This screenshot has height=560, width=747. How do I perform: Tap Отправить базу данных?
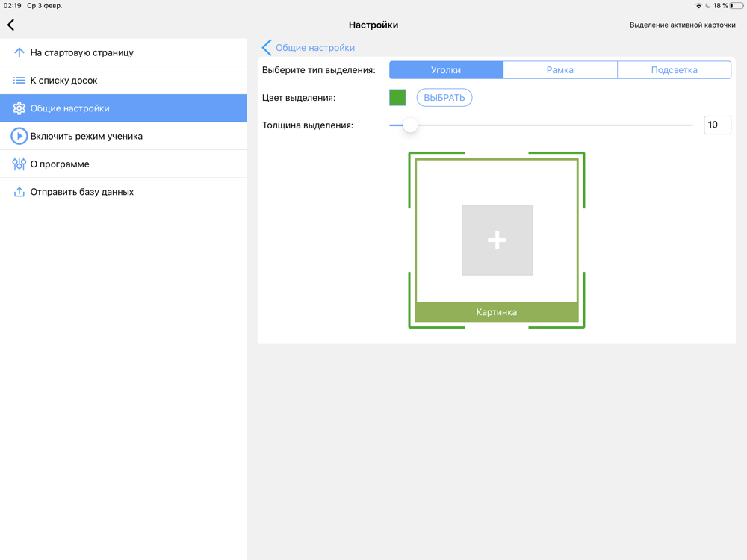pyautogui.click(x=81, y=192)
